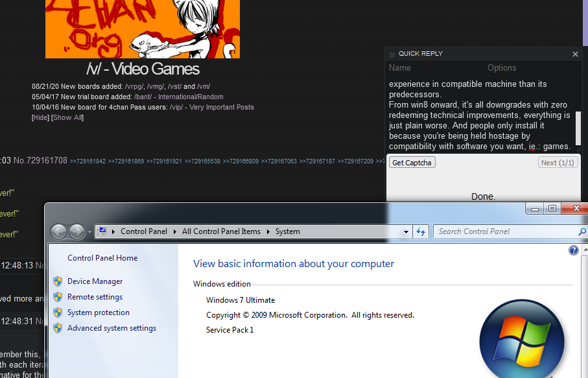588x378 pixels.
Task: Click the refresh button beside address bar
Action: 421,231
